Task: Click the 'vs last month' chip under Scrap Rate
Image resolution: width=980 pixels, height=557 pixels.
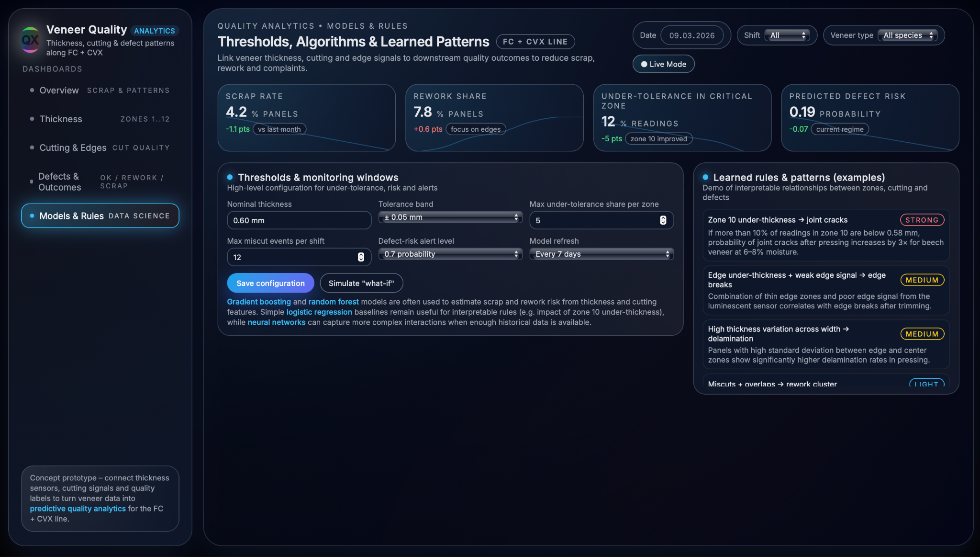Action: tap(279, 129)
